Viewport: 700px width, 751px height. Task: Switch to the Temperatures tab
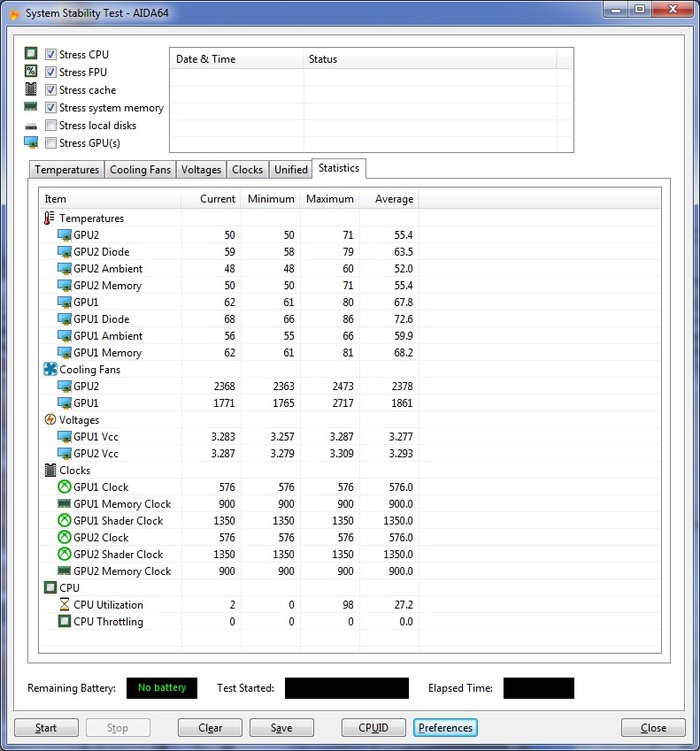pyautogui.click(x=67, y=170)
